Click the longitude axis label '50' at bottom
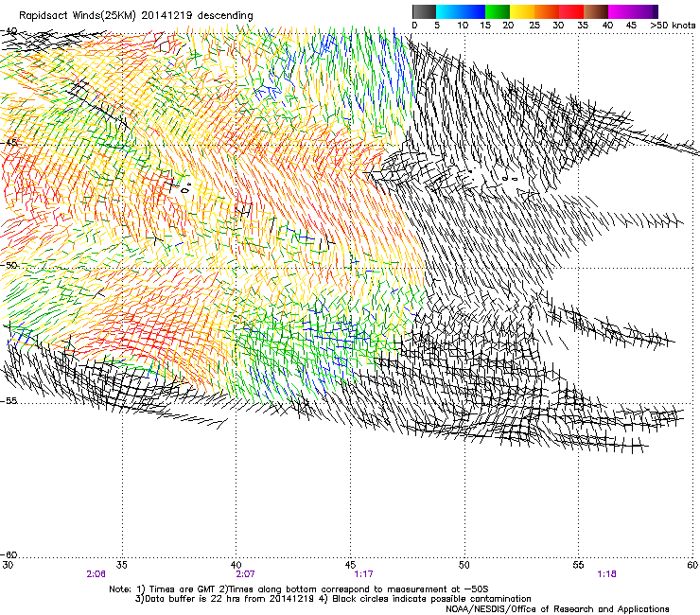 [x=464, y=565]
